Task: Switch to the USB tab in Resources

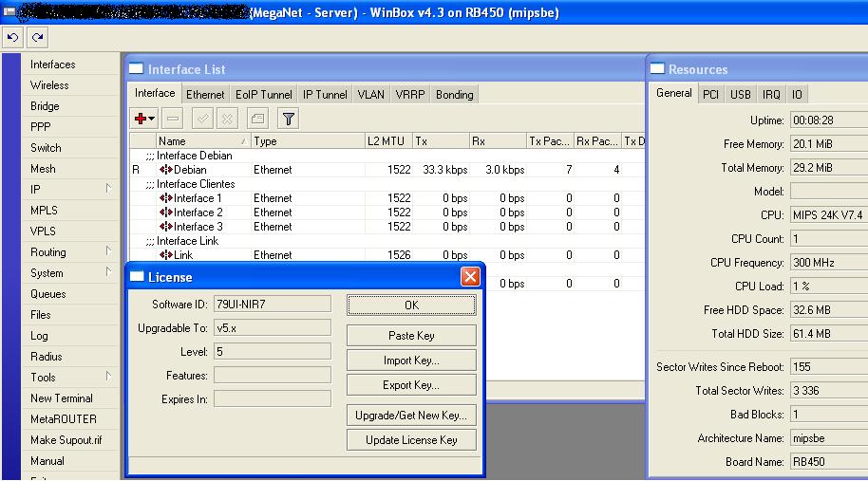Action: (x=740, y=95)
